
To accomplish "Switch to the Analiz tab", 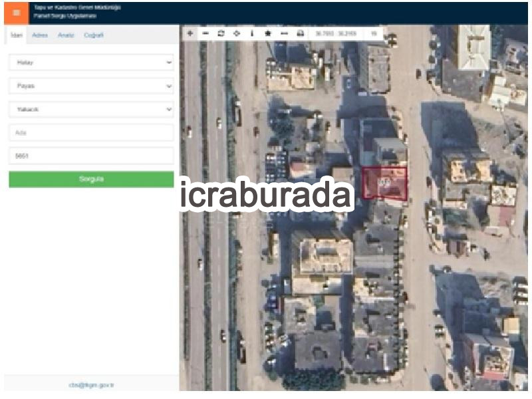I will tap(66, 35).
